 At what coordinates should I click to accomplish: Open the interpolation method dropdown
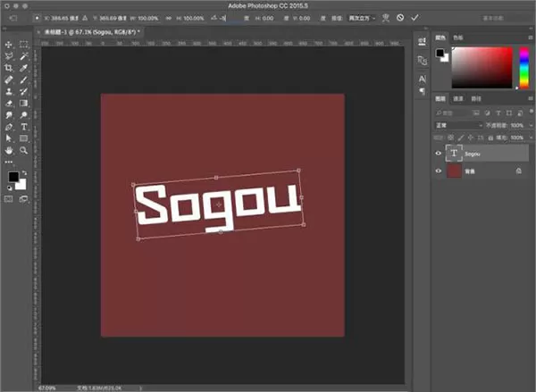(x=361, y=18)
